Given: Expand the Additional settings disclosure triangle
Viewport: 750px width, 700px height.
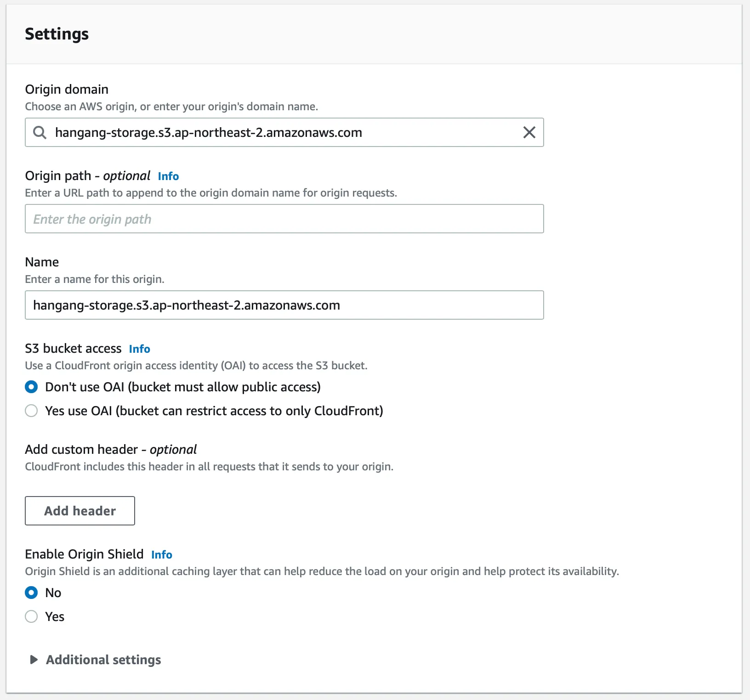Looking at the screenshot, I should coord(34,660).
